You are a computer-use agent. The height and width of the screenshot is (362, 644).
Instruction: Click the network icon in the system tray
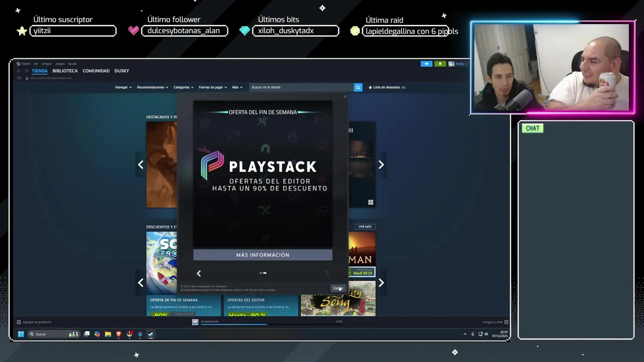[x=480, y=334]
